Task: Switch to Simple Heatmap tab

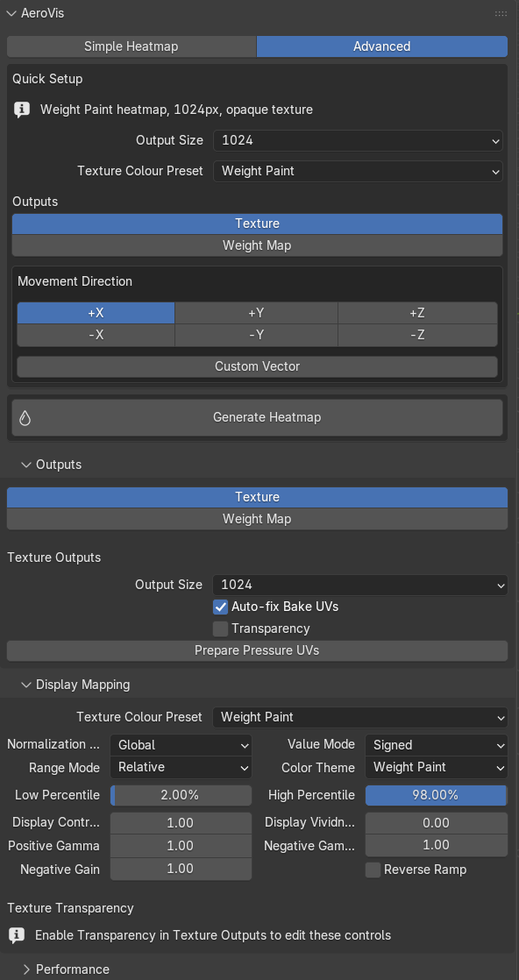Action: (132, 46)
